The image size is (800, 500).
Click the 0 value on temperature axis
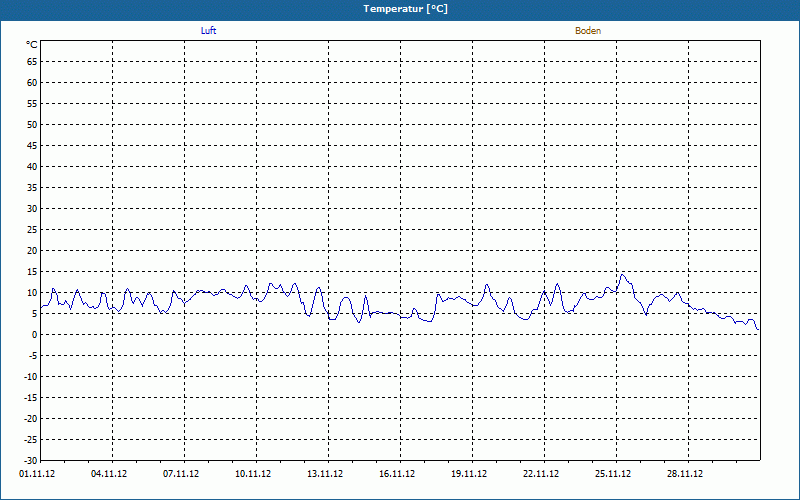tap(35, 335)
